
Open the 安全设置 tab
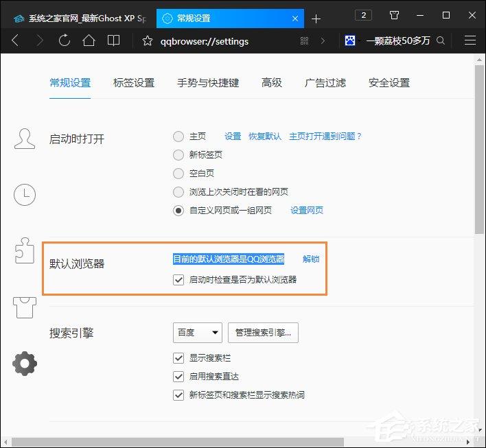tap(389, 83)
